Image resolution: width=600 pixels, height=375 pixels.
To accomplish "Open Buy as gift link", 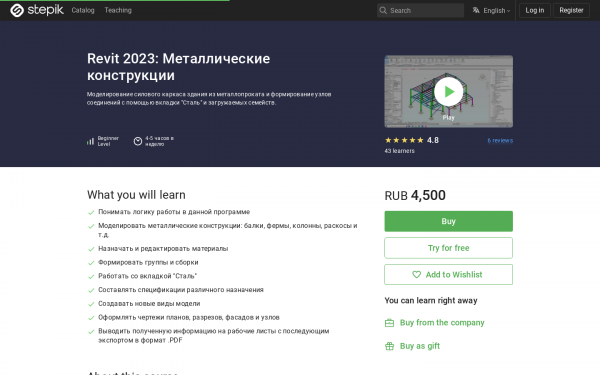I will click(x=420, y=346).
